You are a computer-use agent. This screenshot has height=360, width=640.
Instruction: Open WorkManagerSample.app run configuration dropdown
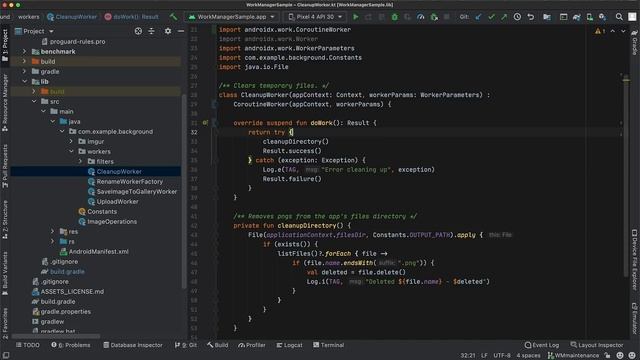click(x=232, y=17)
